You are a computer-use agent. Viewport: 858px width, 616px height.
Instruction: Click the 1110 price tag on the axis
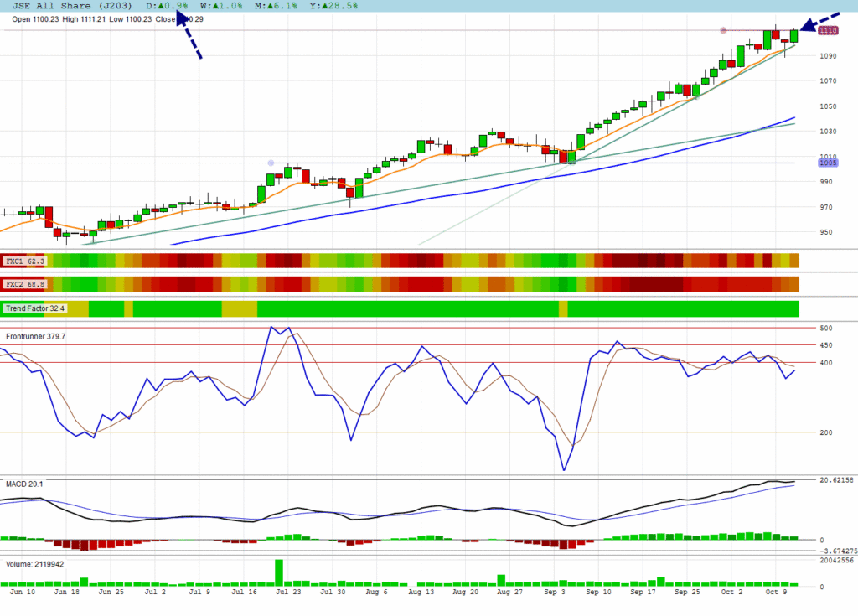(829, 31)
